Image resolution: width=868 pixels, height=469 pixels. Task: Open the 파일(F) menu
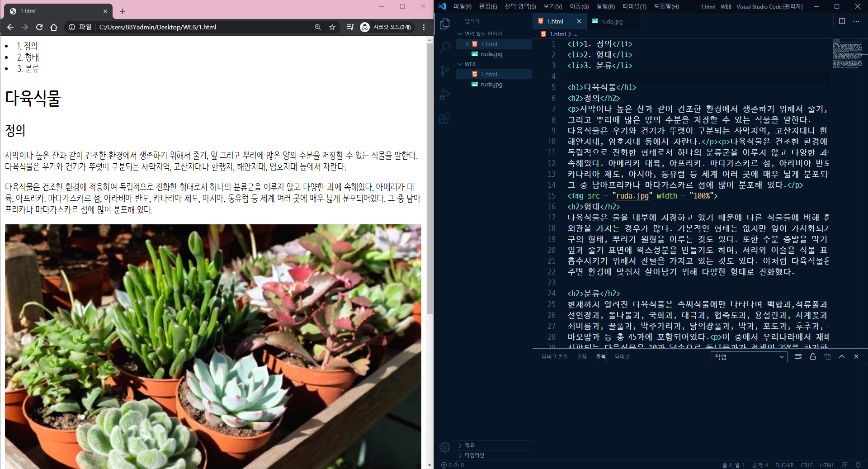pyautogui.click(x=462, y=6)
